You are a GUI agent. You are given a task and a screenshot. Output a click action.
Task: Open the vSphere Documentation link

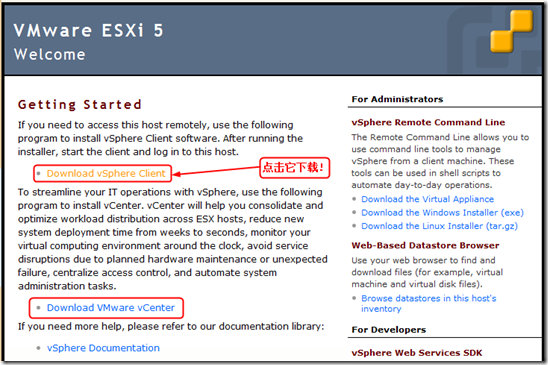point(103,348)
